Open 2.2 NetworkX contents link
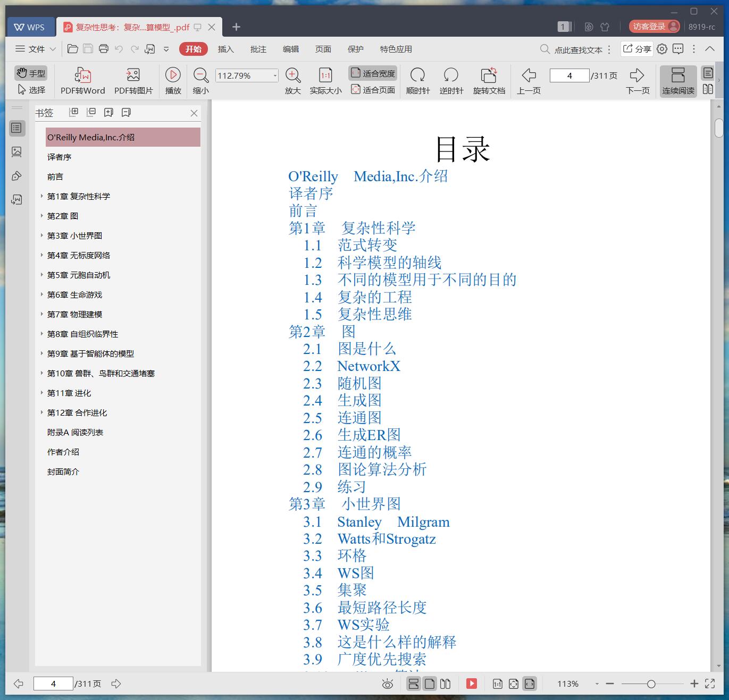729x700 pixels. pos(351,366)
